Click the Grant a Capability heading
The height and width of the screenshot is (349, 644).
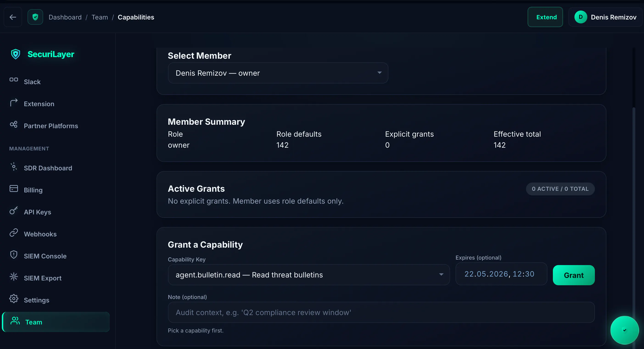205,245
